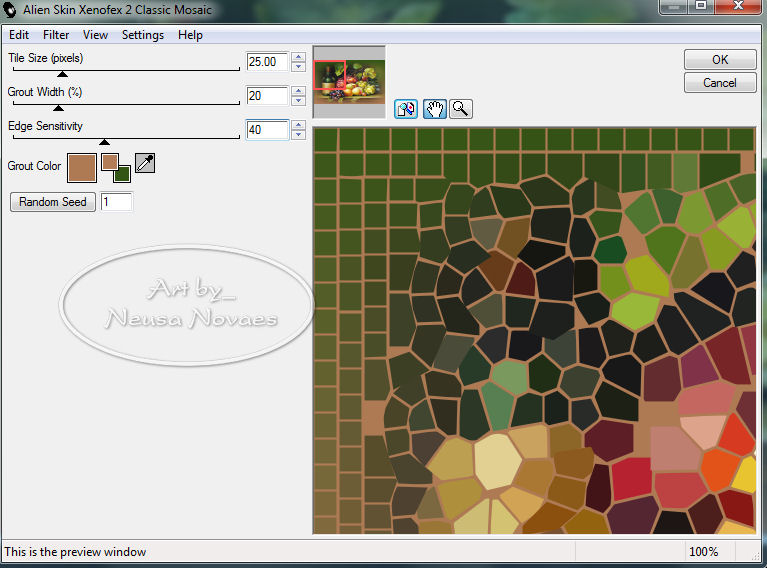The height and width of the screenshot is (568, 767).
Task: Toggle the original/preview comparison icon
Action: (x=406, y=109)
